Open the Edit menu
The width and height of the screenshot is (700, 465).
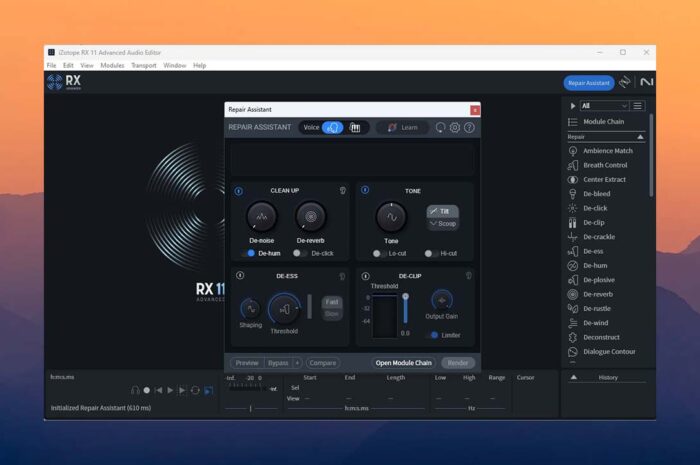[x=68, y=65]
